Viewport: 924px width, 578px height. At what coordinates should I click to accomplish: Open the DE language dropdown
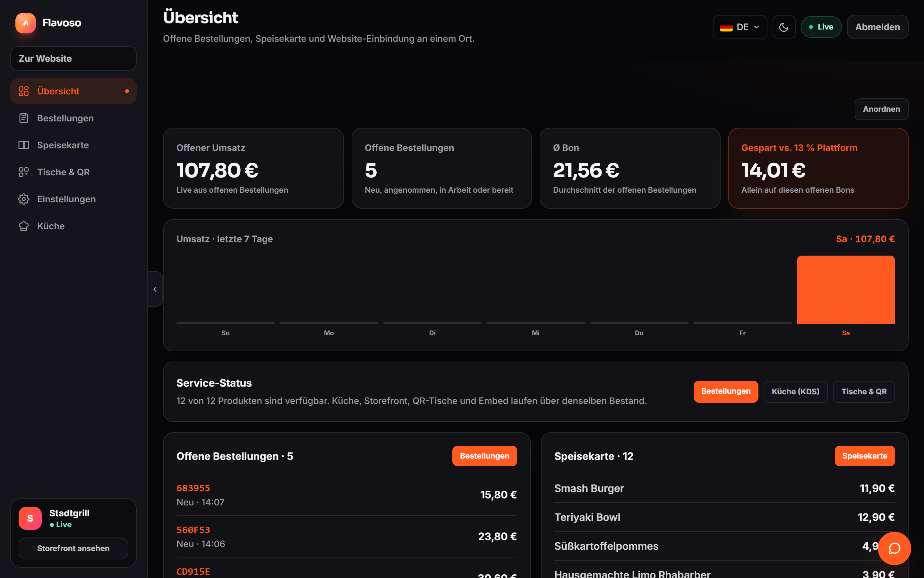coord(740,27)
